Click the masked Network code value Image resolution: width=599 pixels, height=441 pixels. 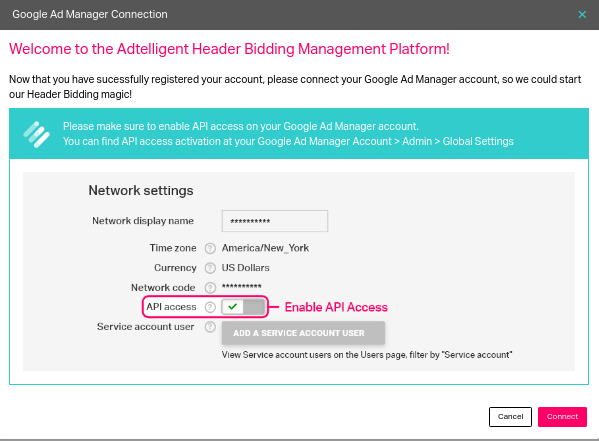point(241,286)
